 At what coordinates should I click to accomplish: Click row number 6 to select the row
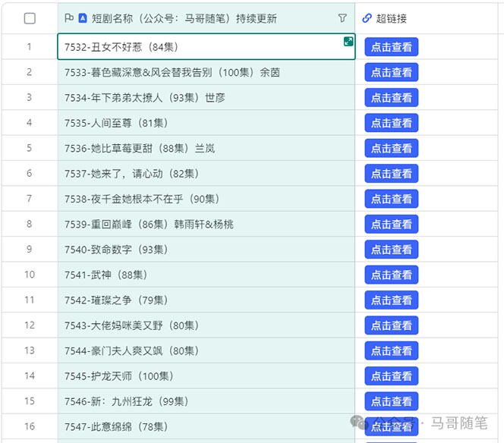tap(30, 174)
